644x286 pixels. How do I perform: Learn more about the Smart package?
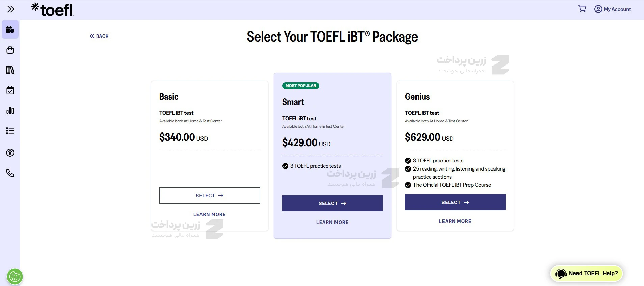332,222
